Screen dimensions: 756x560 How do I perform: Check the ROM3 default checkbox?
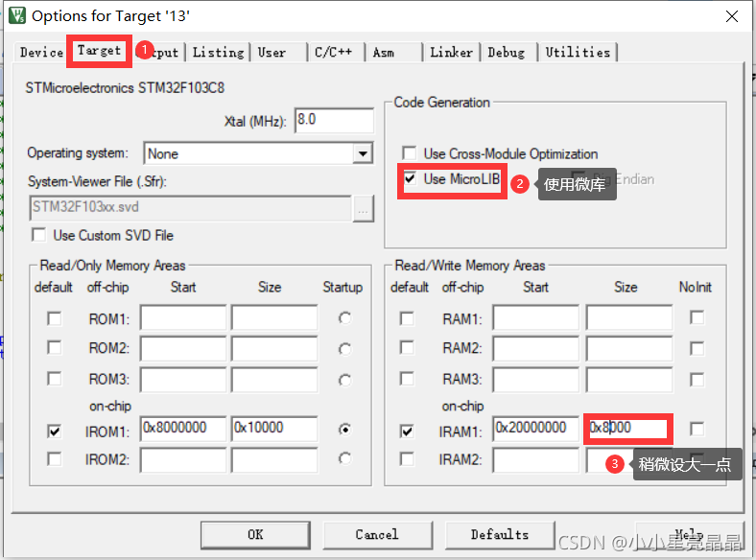click(55, 379)
